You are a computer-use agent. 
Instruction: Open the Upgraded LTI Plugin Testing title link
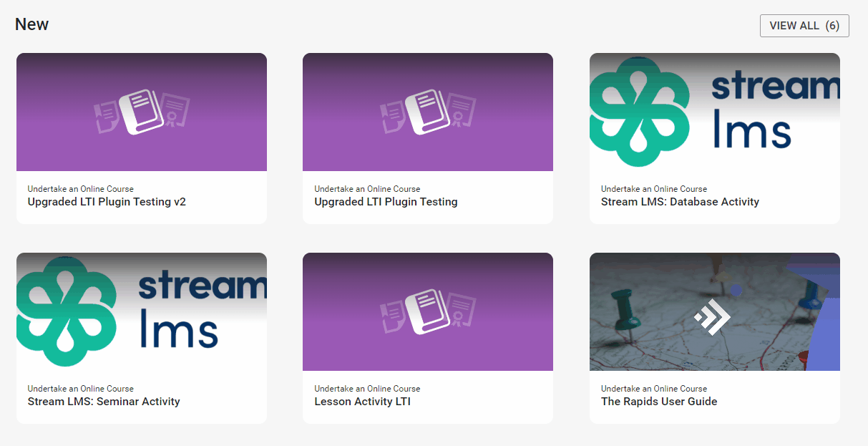[x=386, y=202]
